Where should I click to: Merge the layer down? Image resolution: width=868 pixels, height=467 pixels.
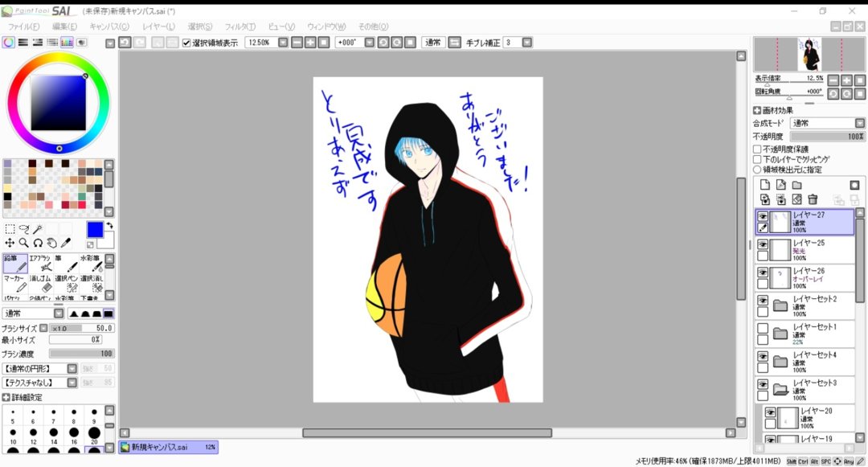click(x=780, y=199)
